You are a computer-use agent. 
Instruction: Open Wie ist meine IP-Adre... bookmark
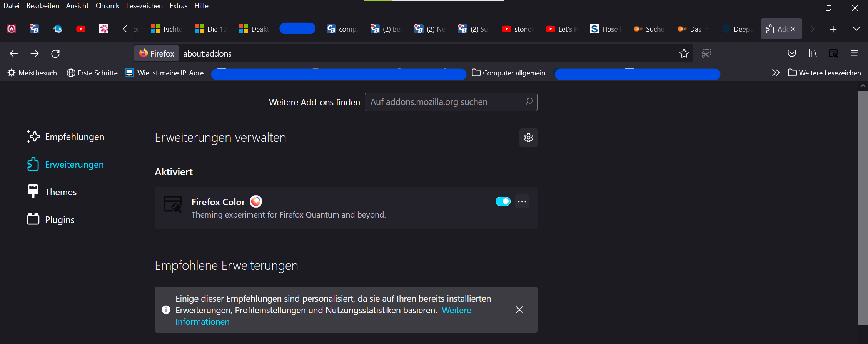[x=167, y=73]
